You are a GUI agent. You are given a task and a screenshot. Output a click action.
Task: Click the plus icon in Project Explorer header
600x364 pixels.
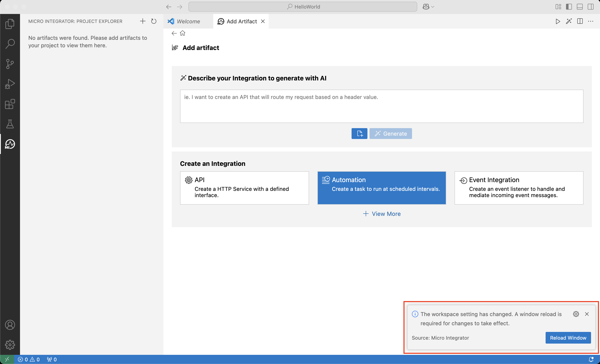143,21
